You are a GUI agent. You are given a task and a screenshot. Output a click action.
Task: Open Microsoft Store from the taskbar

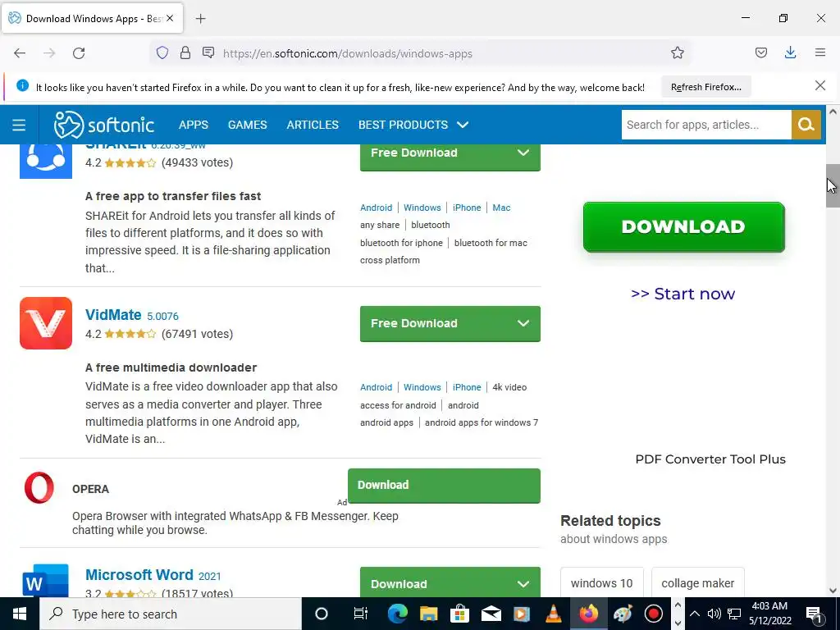(x=459, y=614)
